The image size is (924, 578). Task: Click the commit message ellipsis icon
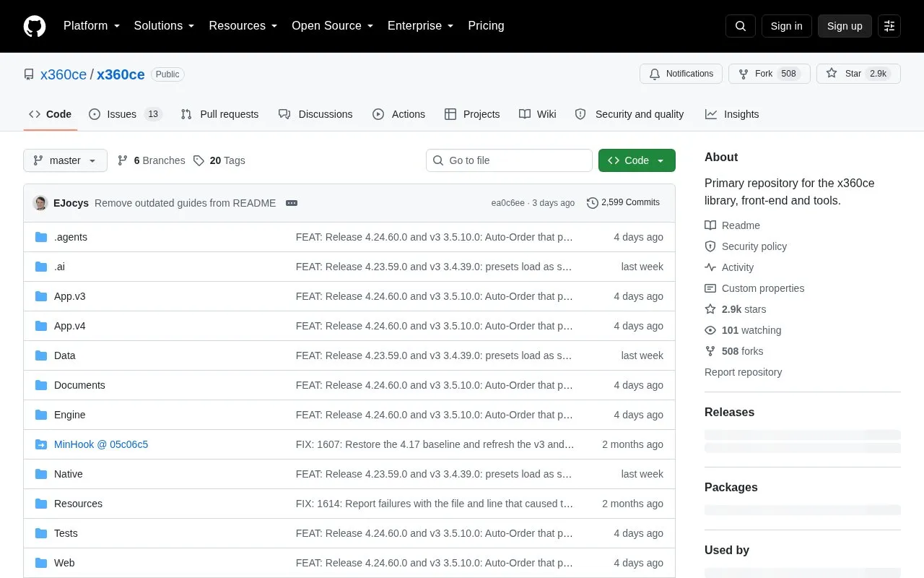[x=292, y=203]
